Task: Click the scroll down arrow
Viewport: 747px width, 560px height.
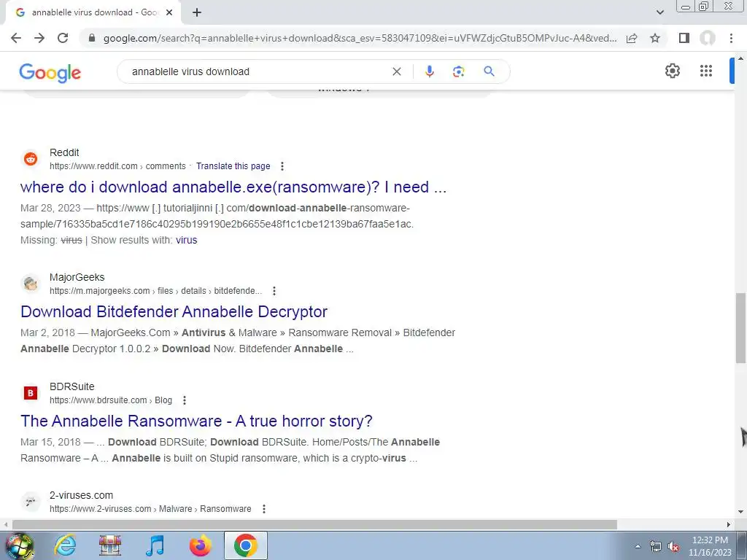Action: coord(740,512)
